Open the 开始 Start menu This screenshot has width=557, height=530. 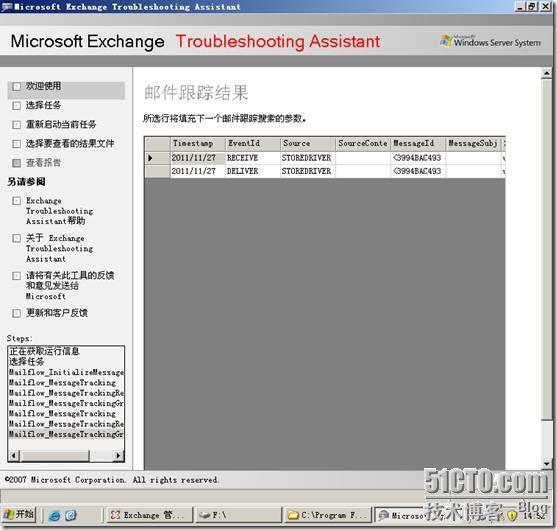coord(19,514)
